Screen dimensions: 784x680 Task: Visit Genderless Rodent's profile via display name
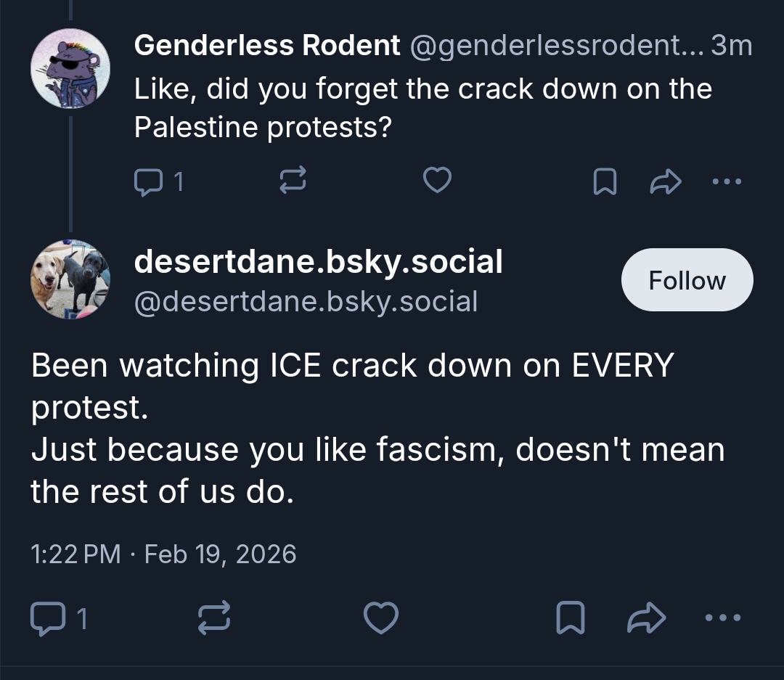(266, 46)
